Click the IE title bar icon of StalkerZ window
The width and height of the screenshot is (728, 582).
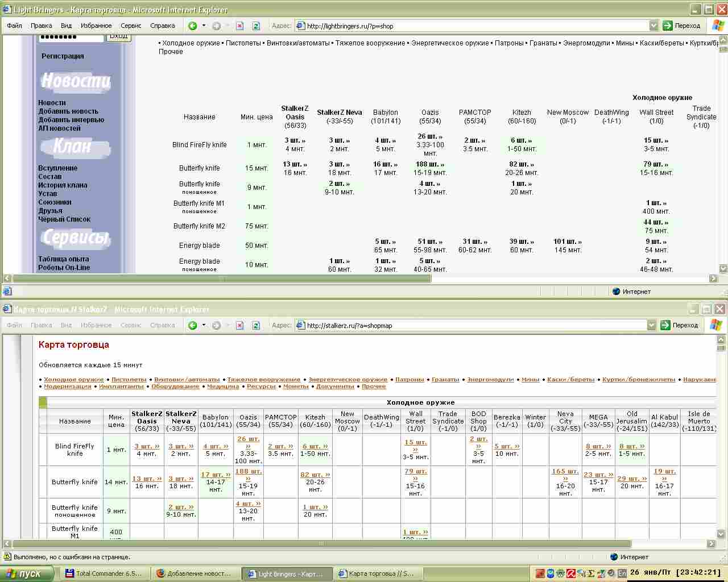[x=7, y=309]
